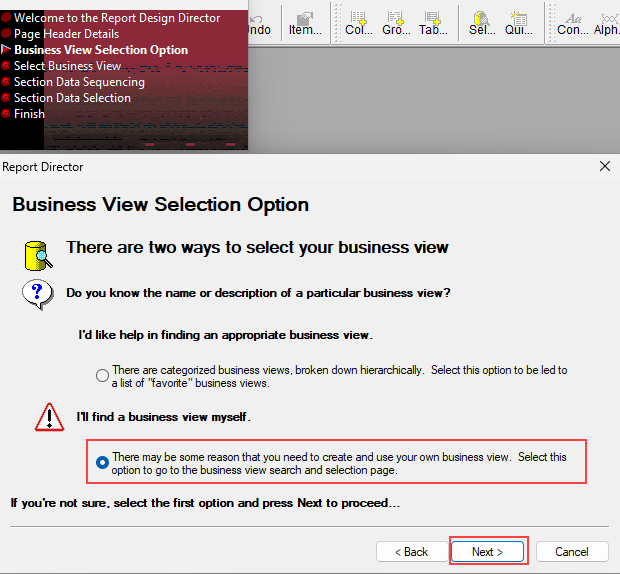Click the 'Do you know the name or description' question

258,293
